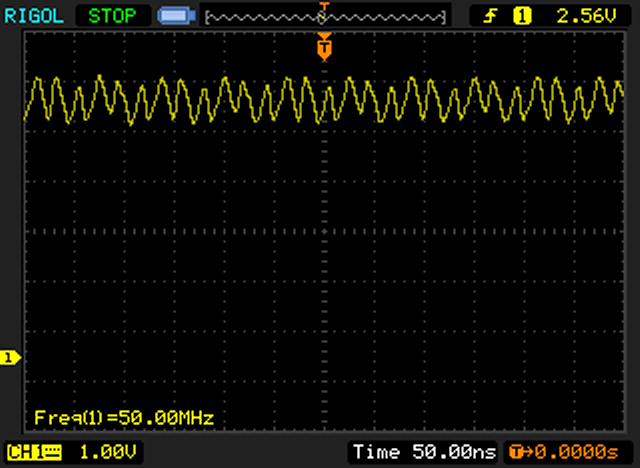Image resolution: width=640 pixels, height=468 pixels.
Task: Click the Freq(1)=50.00MHz measurement readout
Action: click(124, 418)
